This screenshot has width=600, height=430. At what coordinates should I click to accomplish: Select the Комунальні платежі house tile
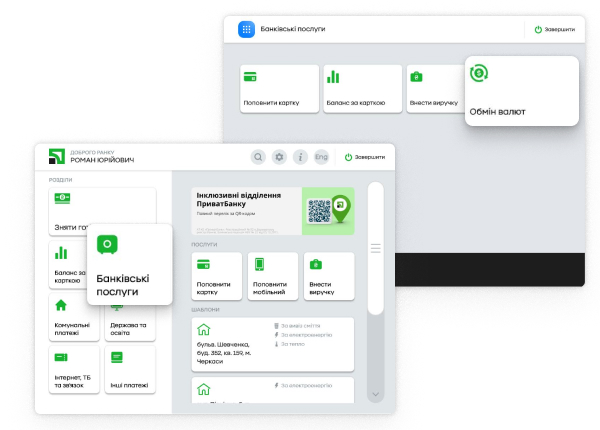click(74, 317)
